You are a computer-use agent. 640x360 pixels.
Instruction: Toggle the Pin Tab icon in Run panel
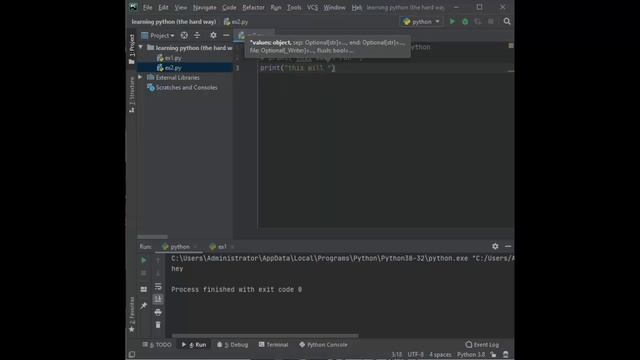coord(144,305)
